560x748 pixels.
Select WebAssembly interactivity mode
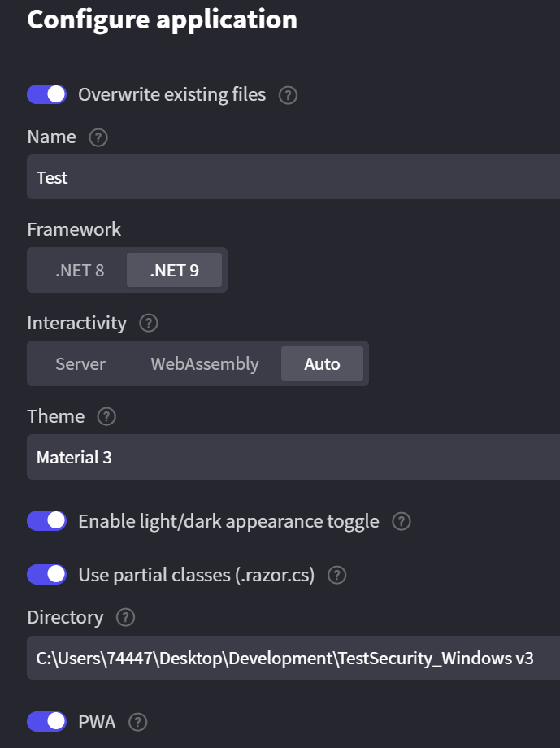pos(204,363)
